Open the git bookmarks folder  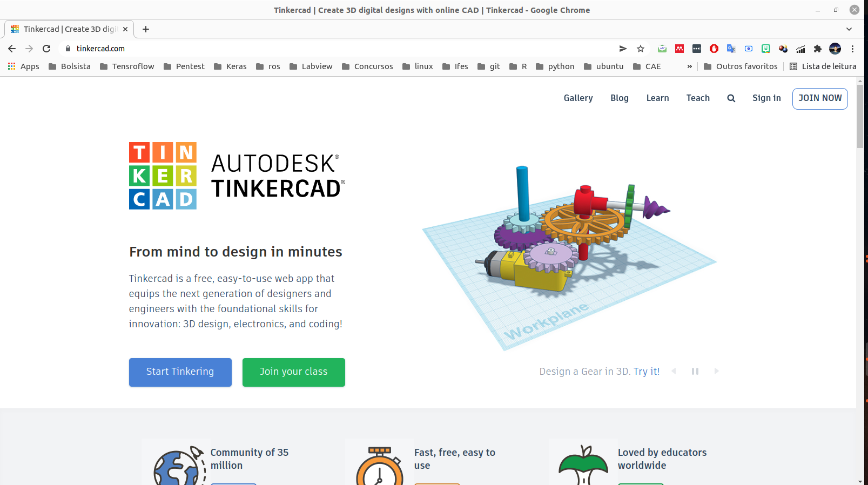coord(489,66)
